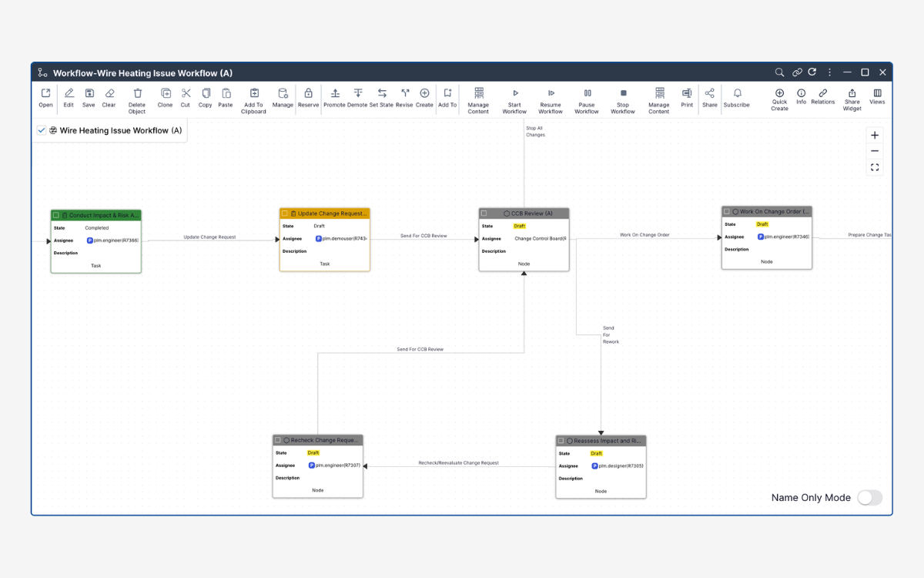Click the Subscribe bell icon

tap(737, 93)
